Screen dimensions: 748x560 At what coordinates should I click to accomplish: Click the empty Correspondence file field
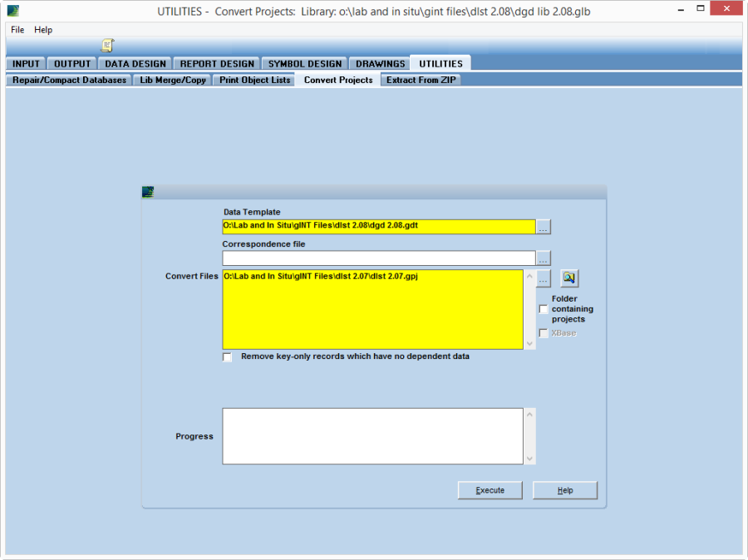tap(379, 258)
